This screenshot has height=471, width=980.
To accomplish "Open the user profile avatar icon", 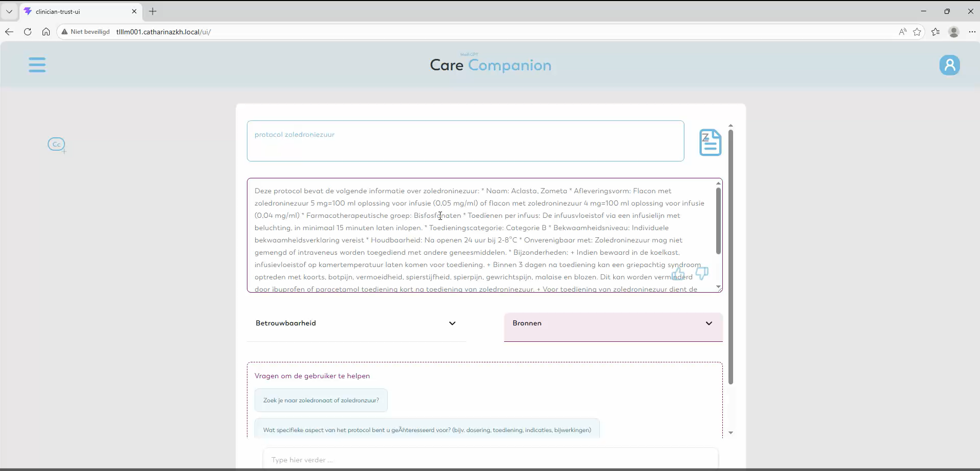I will 949,65.
